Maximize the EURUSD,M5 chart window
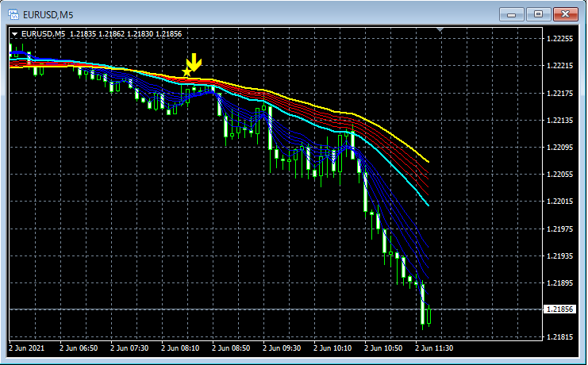588x365 pixels. (539, 14)
